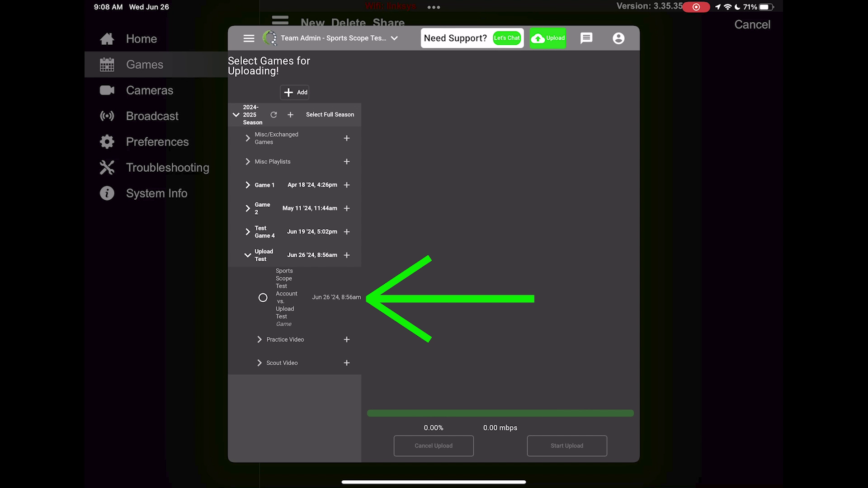Expand the Misc/Exchanged Games folder
The width and height of the screenshot is (868, 488).
point(248,138)
